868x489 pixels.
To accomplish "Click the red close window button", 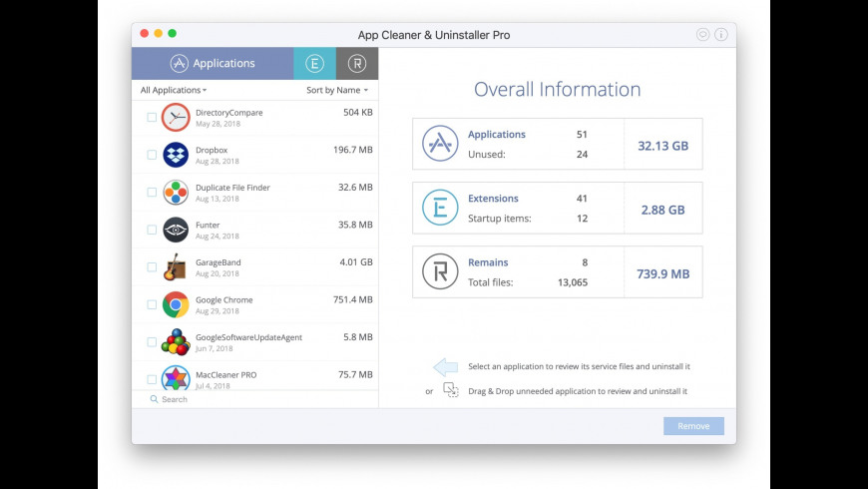I will (x=144, y=33).
